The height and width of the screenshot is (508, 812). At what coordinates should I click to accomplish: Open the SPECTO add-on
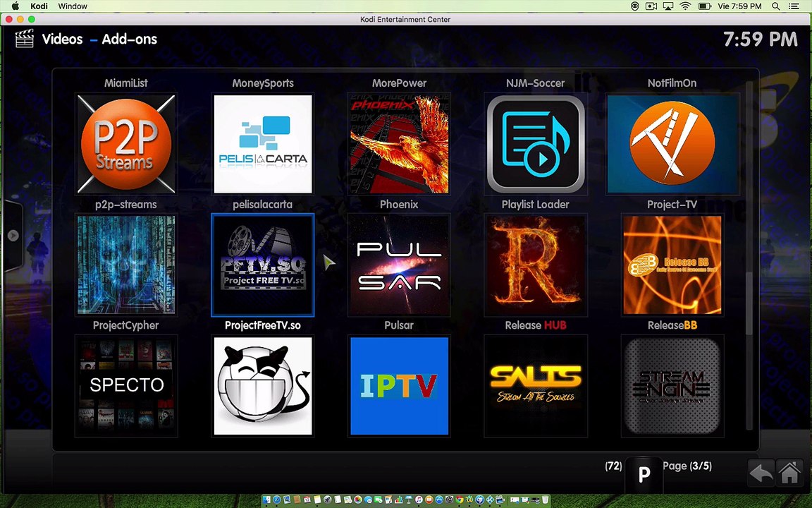tap(126, 386)
